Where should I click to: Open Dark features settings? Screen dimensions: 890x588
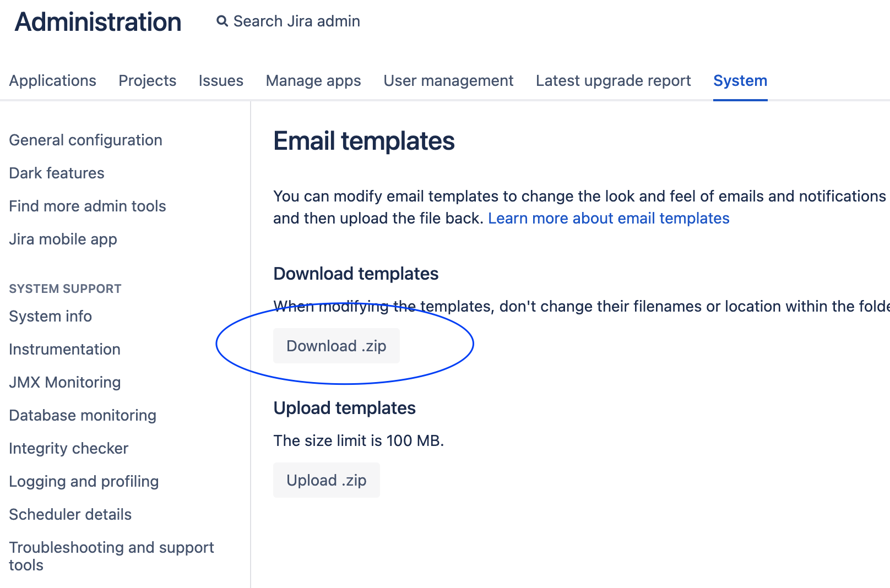coord(57,173)
